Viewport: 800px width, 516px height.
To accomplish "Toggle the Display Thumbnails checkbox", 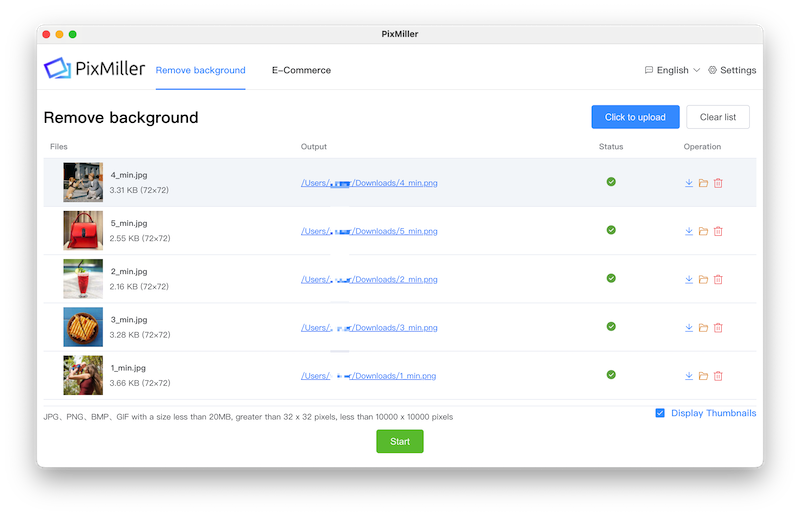I will point(660,413).
